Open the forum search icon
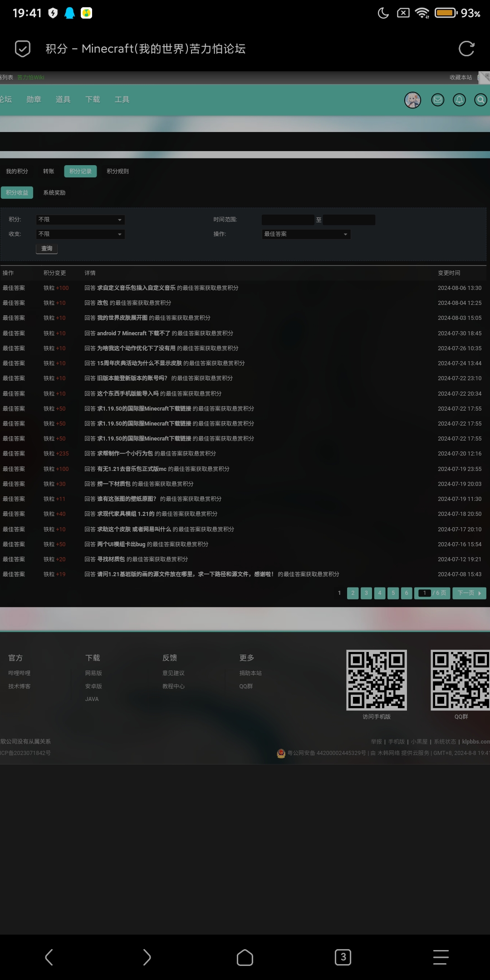This screenshot has width=490, height=980. point(480,100)
